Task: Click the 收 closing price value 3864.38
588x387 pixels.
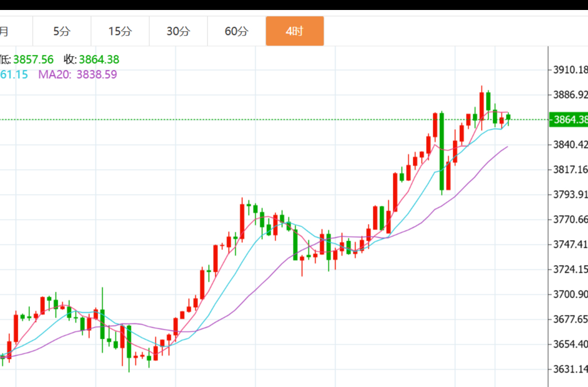Action: coord(99,60)
